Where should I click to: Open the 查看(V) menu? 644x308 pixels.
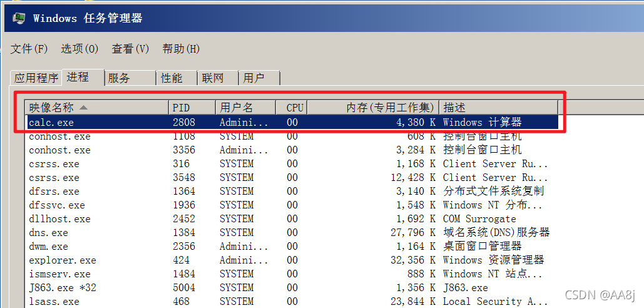point(130,49)
